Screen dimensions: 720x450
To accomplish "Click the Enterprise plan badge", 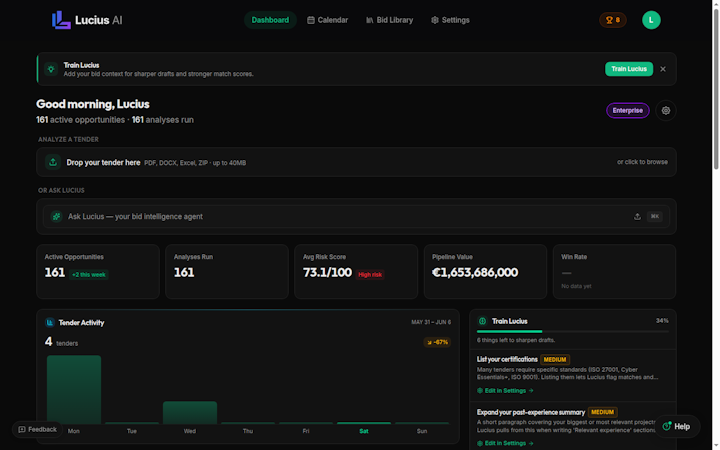I will coord(628,111).
